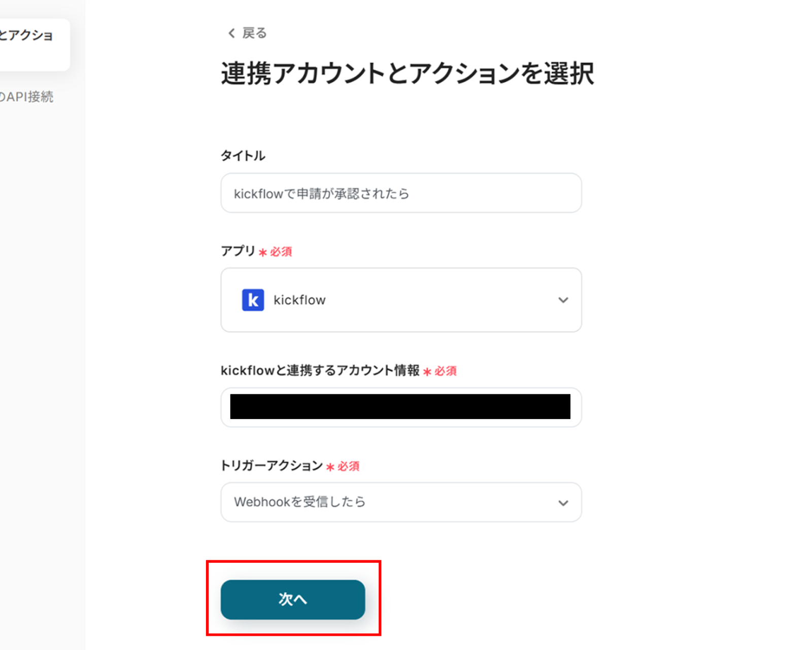Open the API接続 step in sidebar

point(28,97)
